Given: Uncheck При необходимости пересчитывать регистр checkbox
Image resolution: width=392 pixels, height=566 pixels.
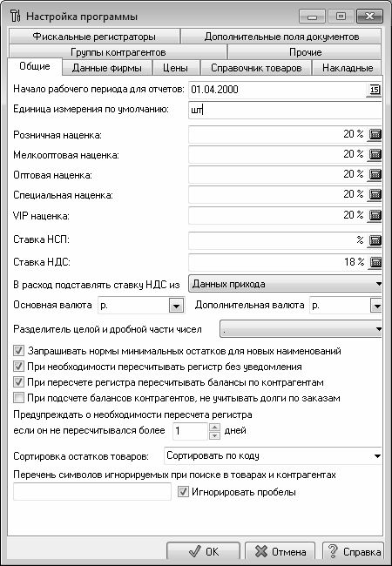Looking at the screenshot, I should click(18, 367).
